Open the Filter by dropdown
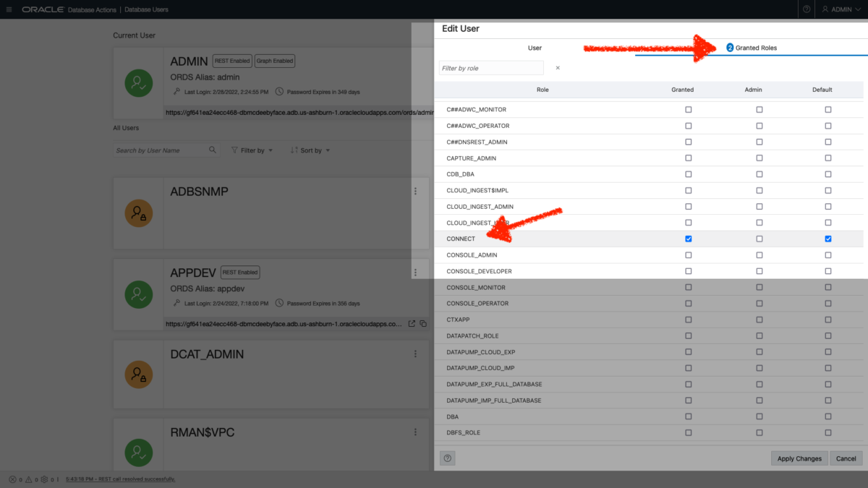This screenshot has width=868, height=488. coord(251,150)
